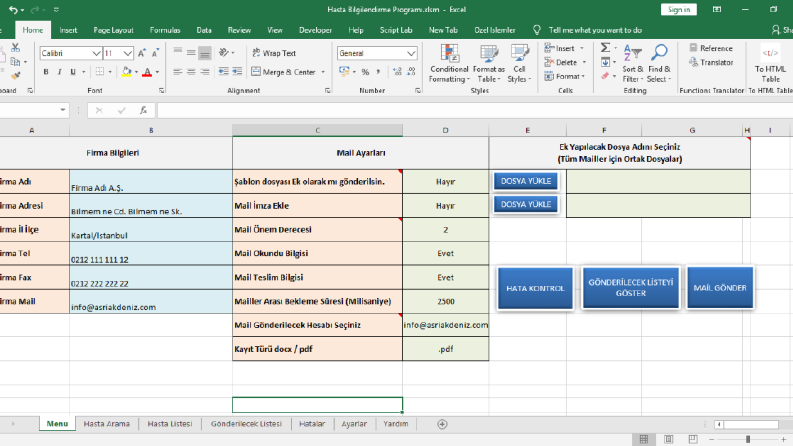Switch to the Hasta Listesi sheet tab
This screenshot has width=793, height=446.
click(169, 424)
